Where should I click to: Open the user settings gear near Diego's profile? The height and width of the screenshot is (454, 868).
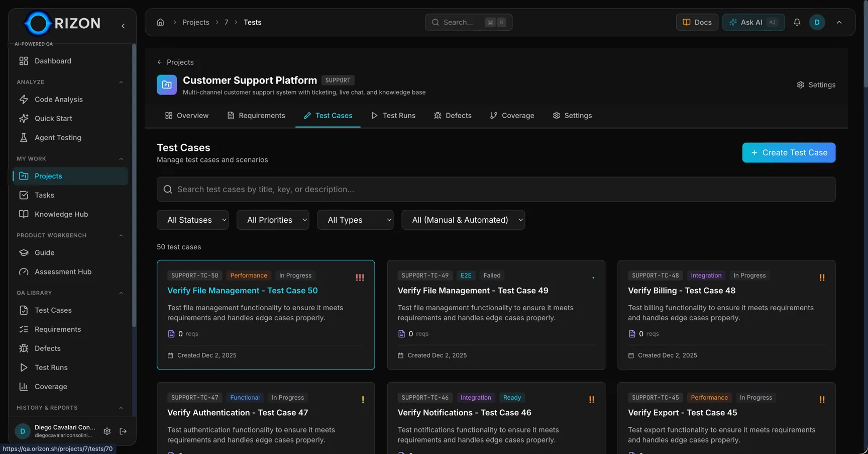point(107,431)
